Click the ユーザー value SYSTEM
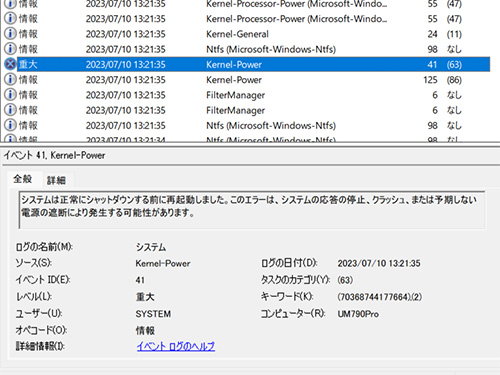The image size is (500, 375). pyautogui.click(x=153, y=314)
